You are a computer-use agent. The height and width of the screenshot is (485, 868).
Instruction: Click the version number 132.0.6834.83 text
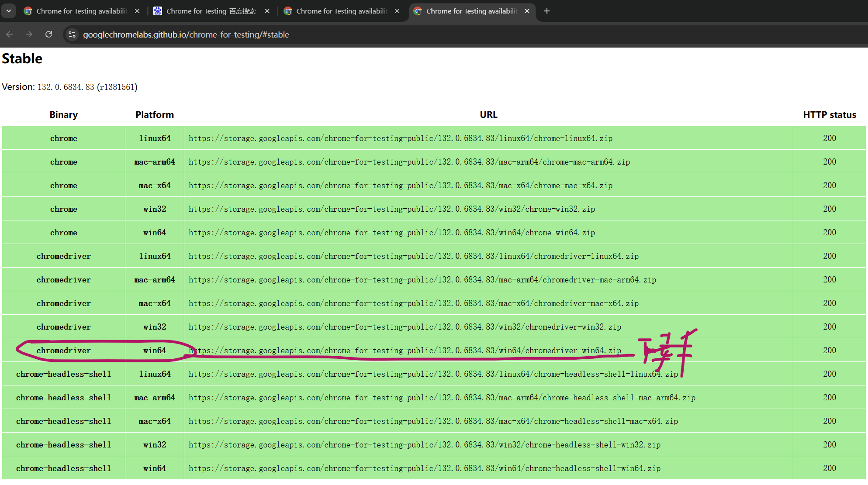[x=66, y=87]
